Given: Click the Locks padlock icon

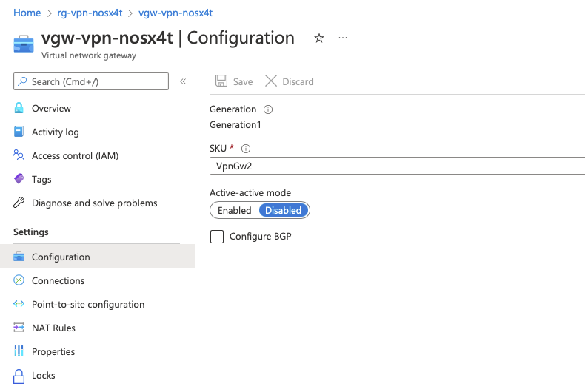Looking at the screenshot, I should 19,376.
